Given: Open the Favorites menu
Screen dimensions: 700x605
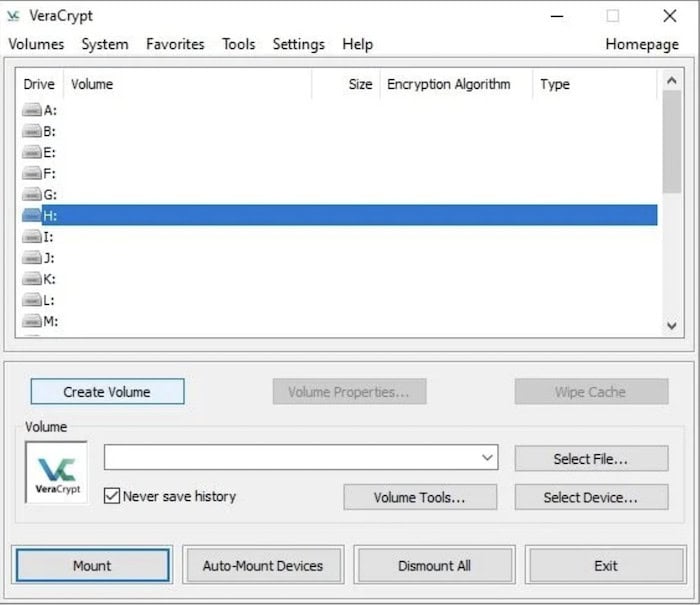Looking at the screenshot, I should coord(175,44).
